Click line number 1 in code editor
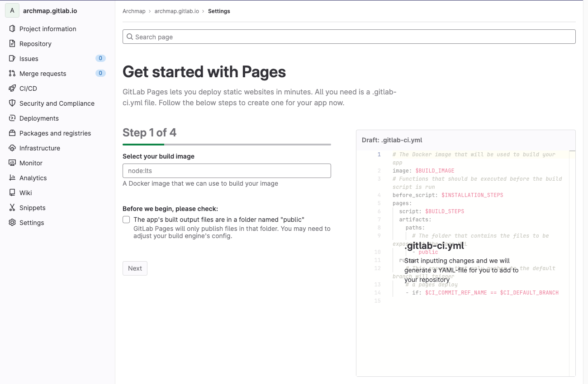This screenshot has width=588, height=384. point(379,155)
